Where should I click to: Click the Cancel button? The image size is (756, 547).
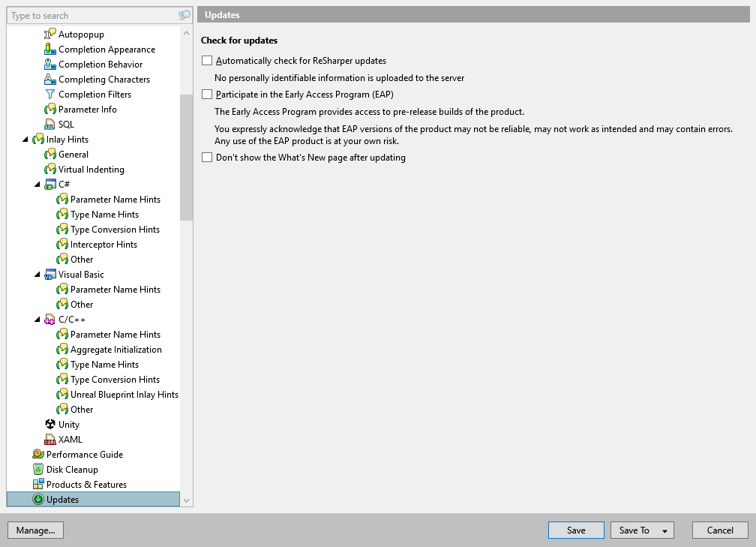719,530
